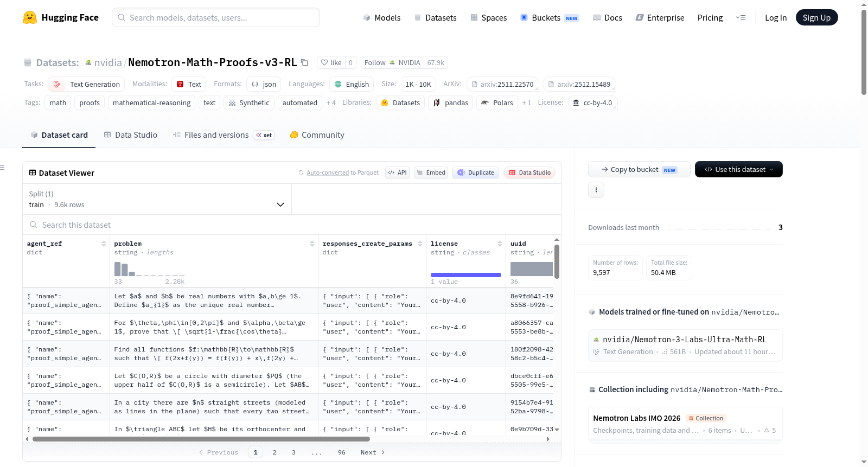Image resolution: width=868 pixels, height=467 pixels.
Task: Select the pandas library tag
Action: coord(451,103)
